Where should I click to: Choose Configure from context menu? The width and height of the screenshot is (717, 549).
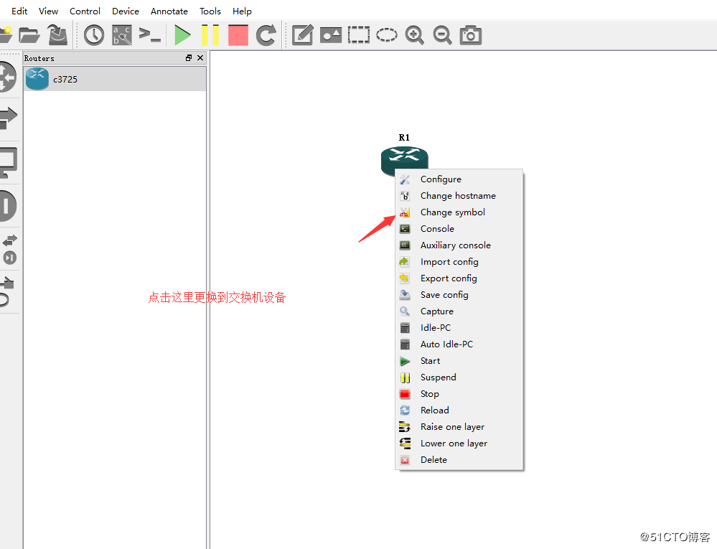(x=459, y=179)
